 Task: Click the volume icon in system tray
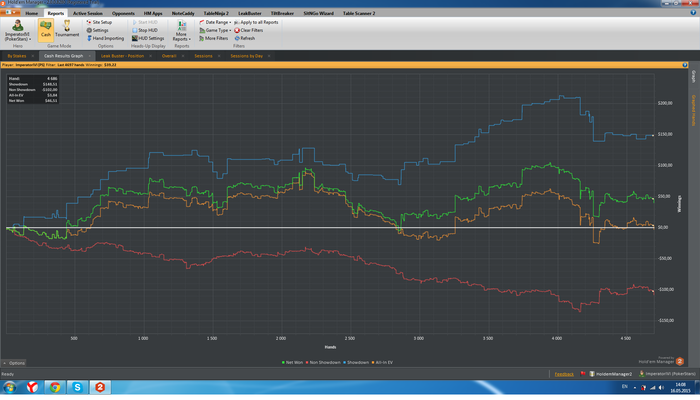pyautogui.click(x=661, y=388)
